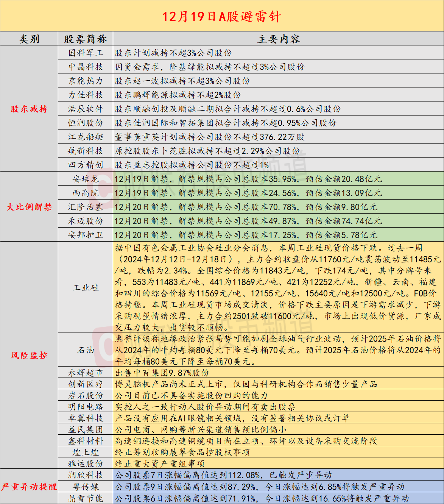Image resolution: width=444 pixels, height=504 pixels.
Task: Select the 股票简称 column header
Action: click(x=86, y=39)
